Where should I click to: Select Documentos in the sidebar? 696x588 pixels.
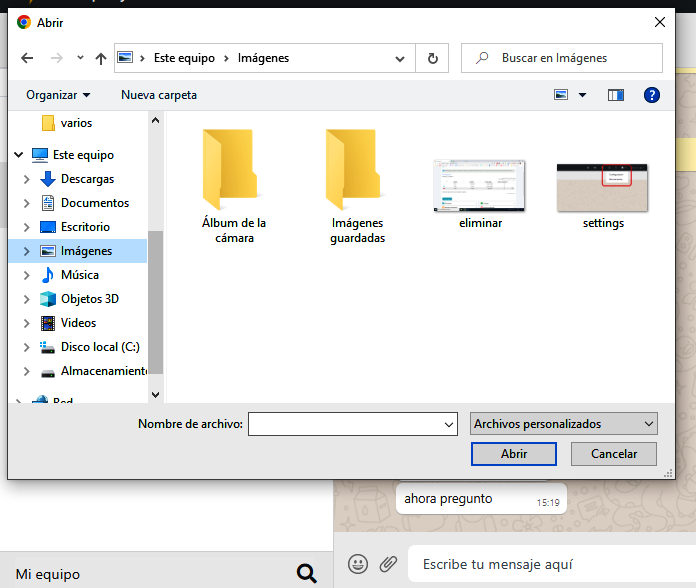tap(94, 203)
